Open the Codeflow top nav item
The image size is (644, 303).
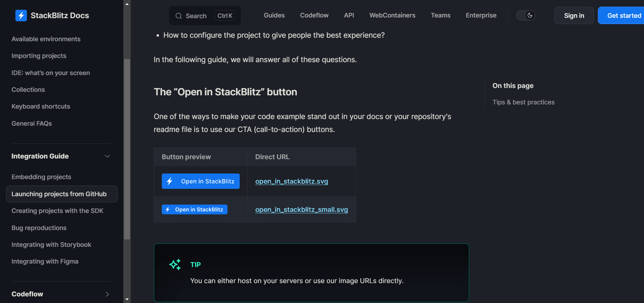[314, 15]
